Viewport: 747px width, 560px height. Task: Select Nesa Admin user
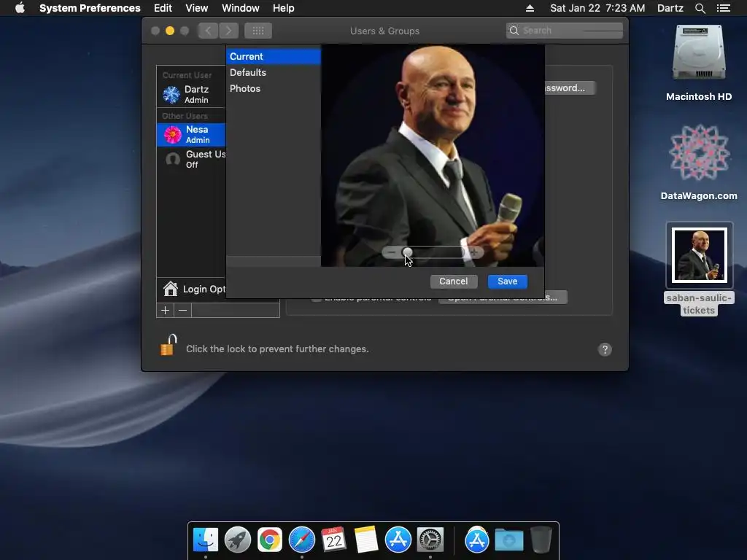[191, 134]
